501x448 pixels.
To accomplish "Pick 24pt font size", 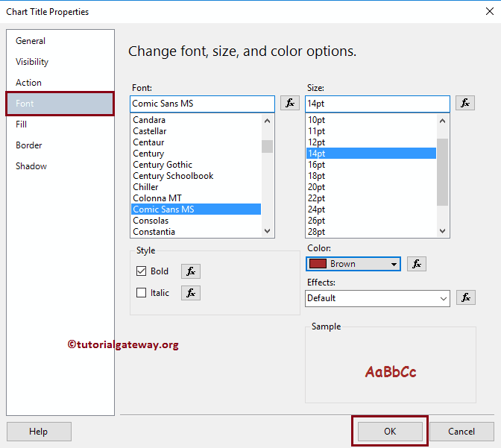I will (x=371, y=209).
